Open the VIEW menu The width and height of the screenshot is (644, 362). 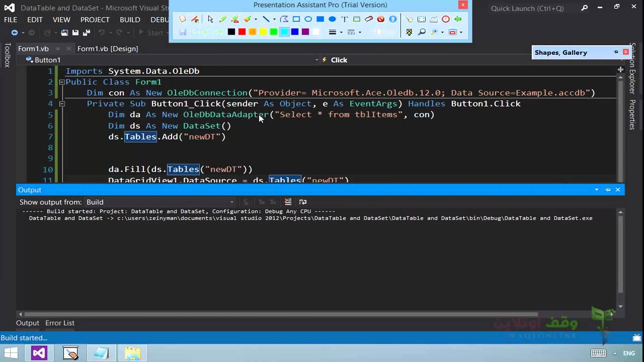(61, 20)
